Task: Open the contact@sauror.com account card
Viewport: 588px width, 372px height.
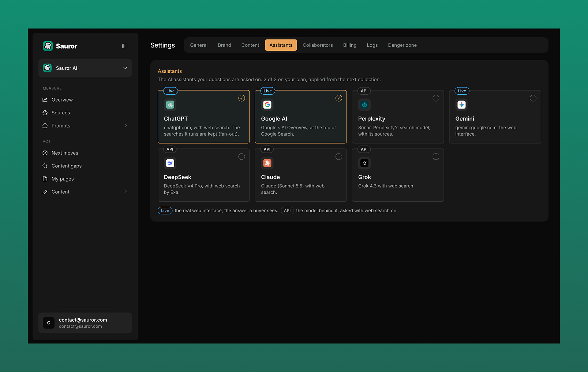Action: pos(85,323)
